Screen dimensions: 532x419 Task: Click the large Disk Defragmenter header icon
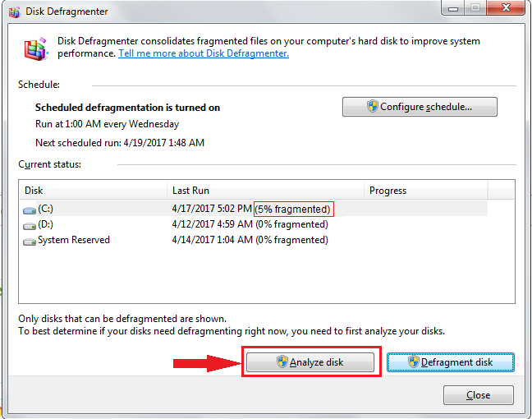click(35, 49)
